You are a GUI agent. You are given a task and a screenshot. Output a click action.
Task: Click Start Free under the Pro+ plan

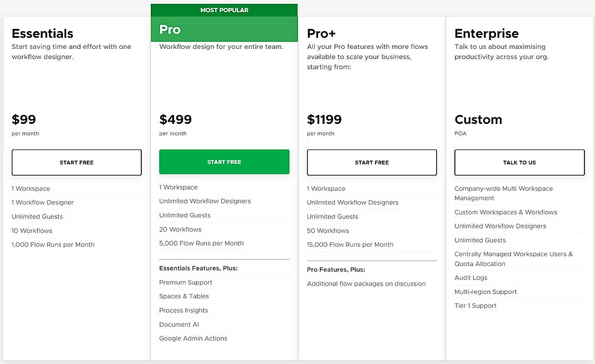coord(372,162)
